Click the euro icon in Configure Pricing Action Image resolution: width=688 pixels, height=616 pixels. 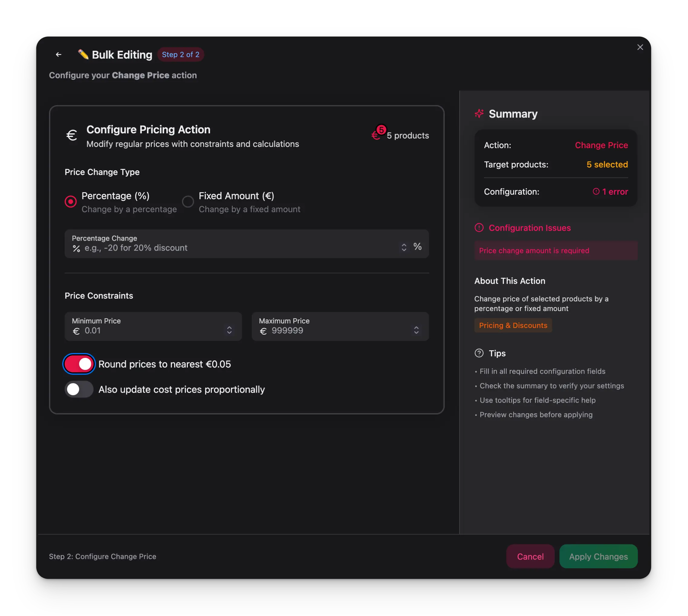tap(72, 135)
